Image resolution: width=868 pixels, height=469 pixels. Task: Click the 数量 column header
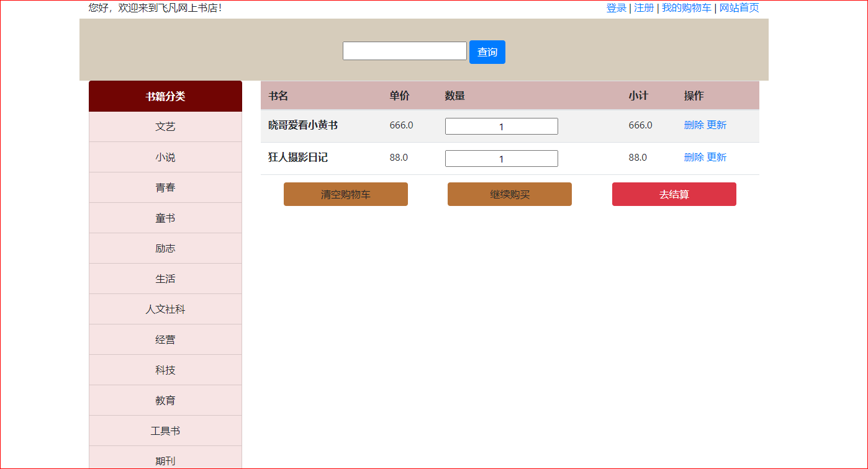pos(455,96)
